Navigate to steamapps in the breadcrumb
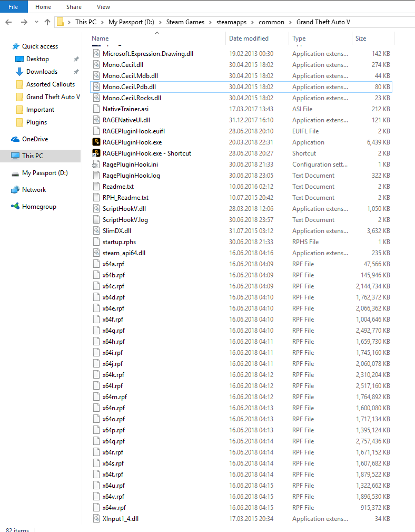This screenshot has width=415, height=532. (x=231, y=22)
